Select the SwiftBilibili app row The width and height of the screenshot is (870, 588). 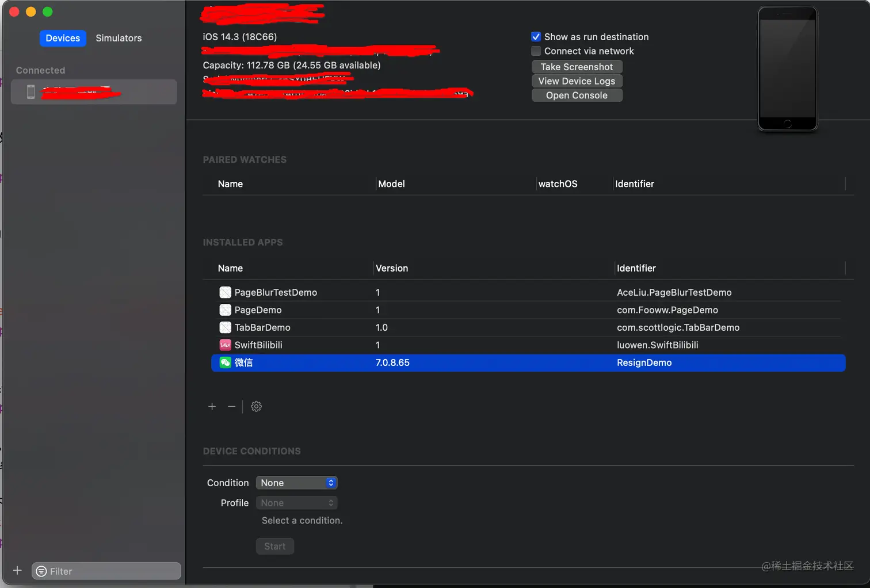(x=528, y=345)
